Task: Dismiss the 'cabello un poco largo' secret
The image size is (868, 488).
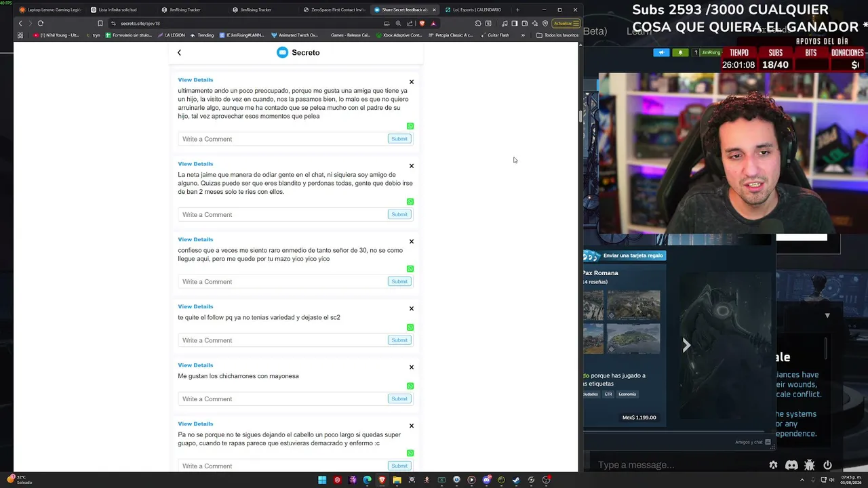Action: pyautogui.click(x=411, y=426)
